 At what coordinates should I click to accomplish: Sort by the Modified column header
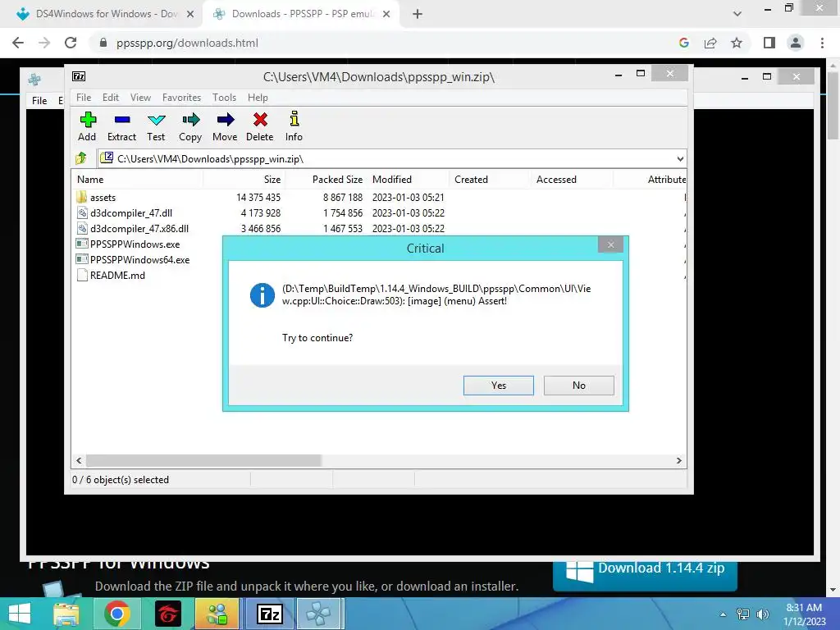[x=408, y=180]
